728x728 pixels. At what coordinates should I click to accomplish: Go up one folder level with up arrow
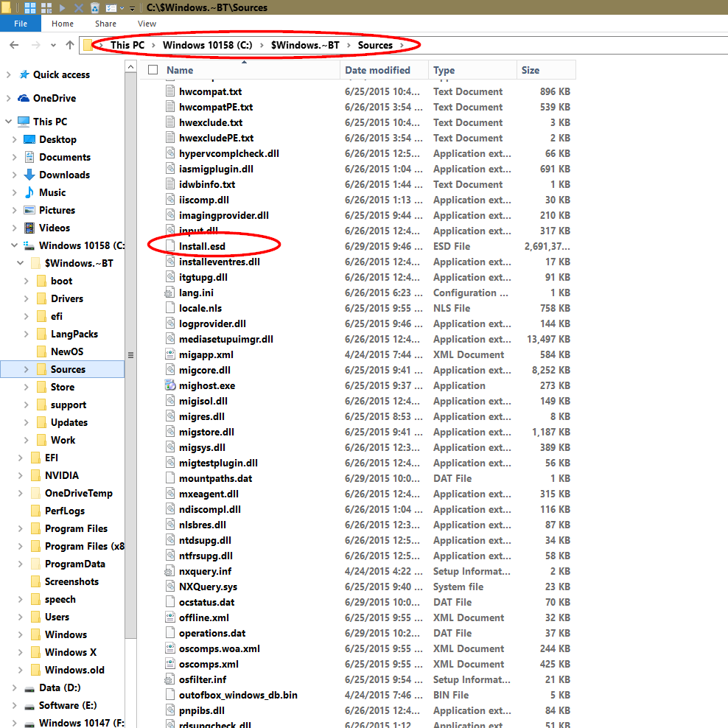70,45
